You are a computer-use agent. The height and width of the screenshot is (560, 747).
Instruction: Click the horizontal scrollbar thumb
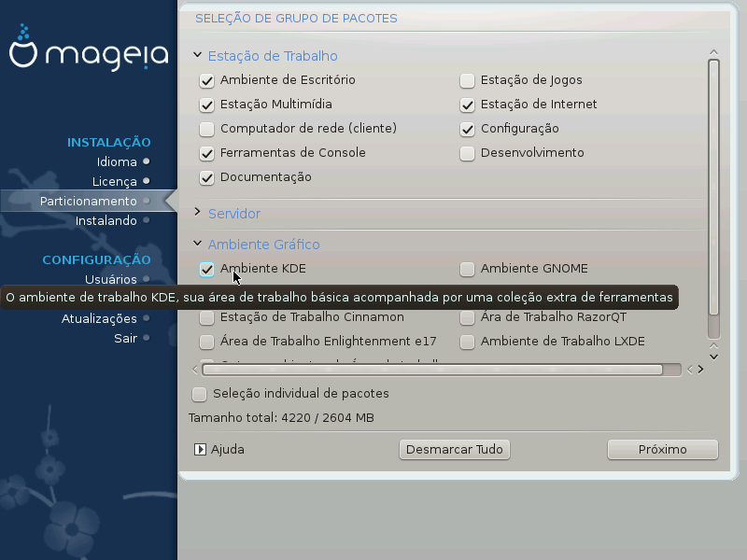432,370
